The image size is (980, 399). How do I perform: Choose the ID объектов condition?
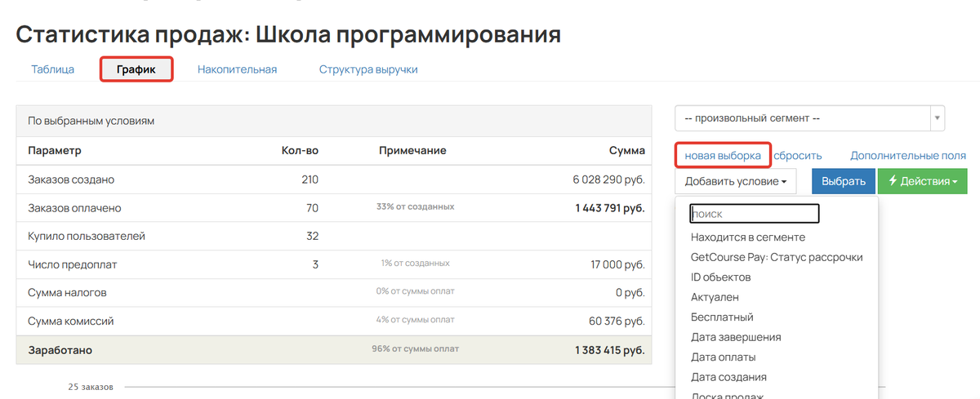click(720, 277)
